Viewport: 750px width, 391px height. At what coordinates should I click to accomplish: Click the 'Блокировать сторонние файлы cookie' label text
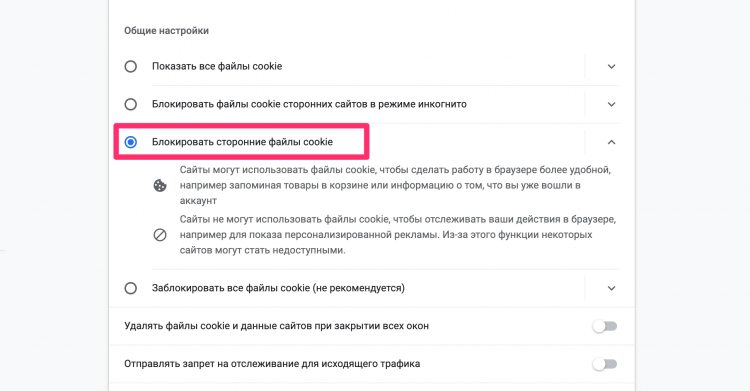pos(242,142)
